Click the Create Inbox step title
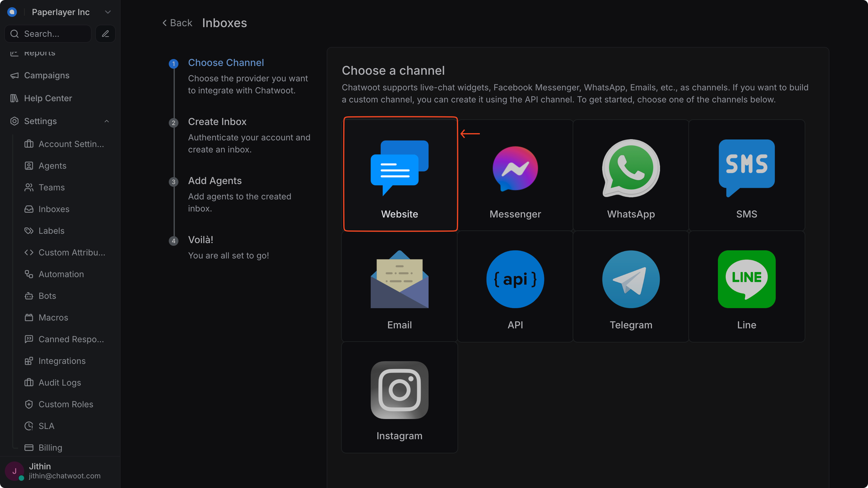868x488 pixels. 217,122
